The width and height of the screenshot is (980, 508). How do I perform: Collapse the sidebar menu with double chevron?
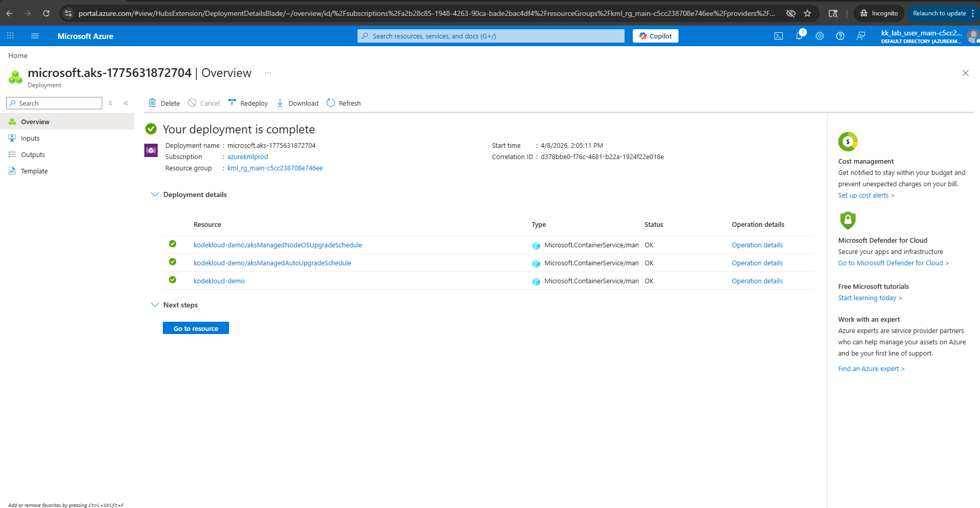[x=126, y=103]
